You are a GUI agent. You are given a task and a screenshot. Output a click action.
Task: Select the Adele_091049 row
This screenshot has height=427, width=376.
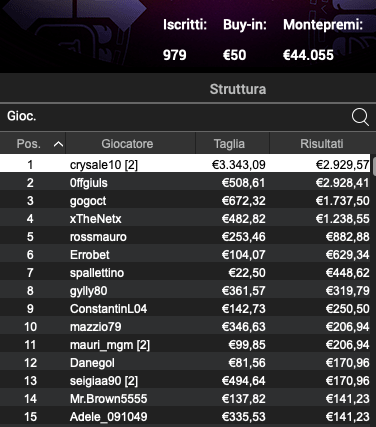[185, 417]
